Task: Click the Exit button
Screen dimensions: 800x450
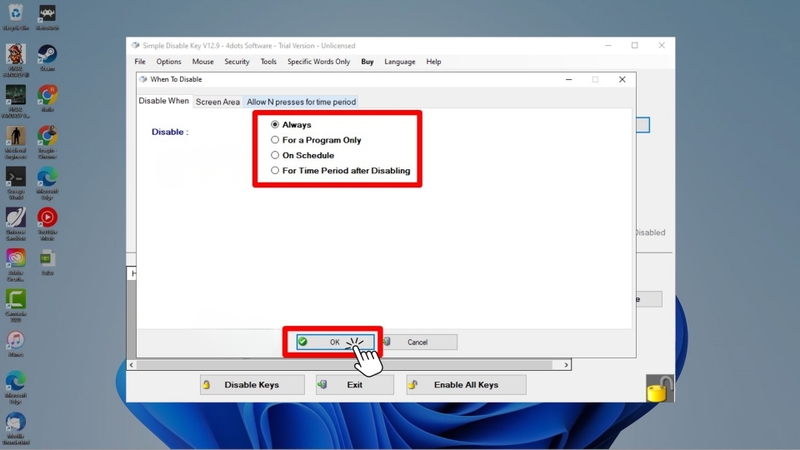Action: (x=355, y=385)
